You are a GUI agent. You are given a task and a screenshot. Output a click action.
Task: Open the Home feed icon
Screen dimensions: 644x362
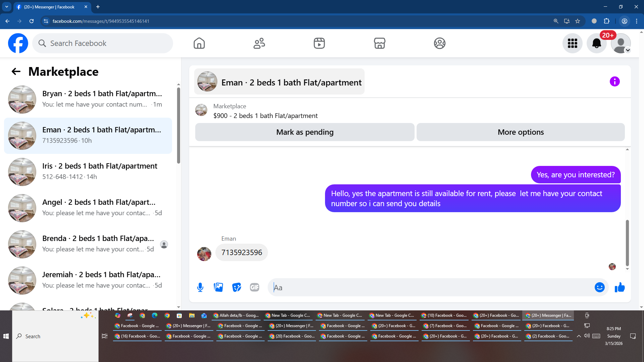[x=199, y=43]
